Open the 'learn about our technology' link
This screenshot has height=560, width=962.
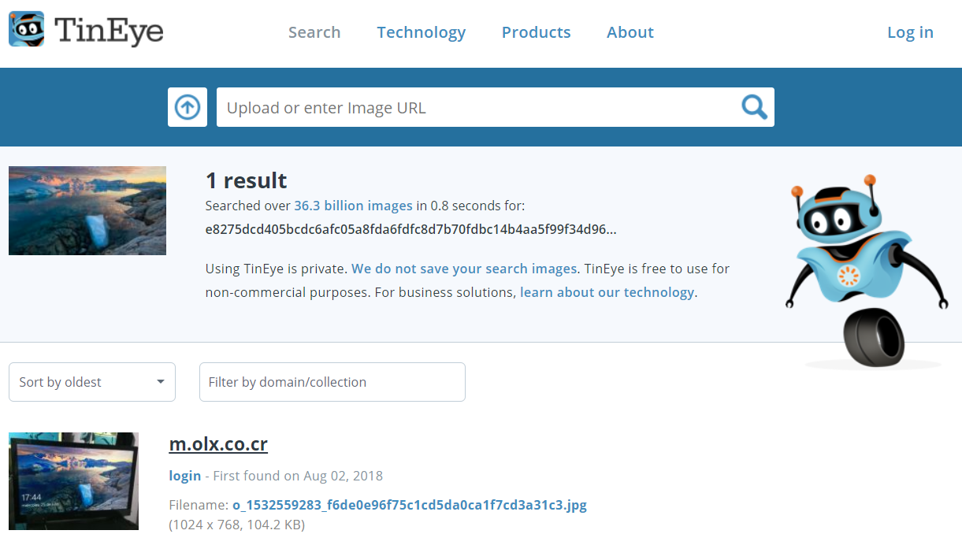tap(607, 292)
